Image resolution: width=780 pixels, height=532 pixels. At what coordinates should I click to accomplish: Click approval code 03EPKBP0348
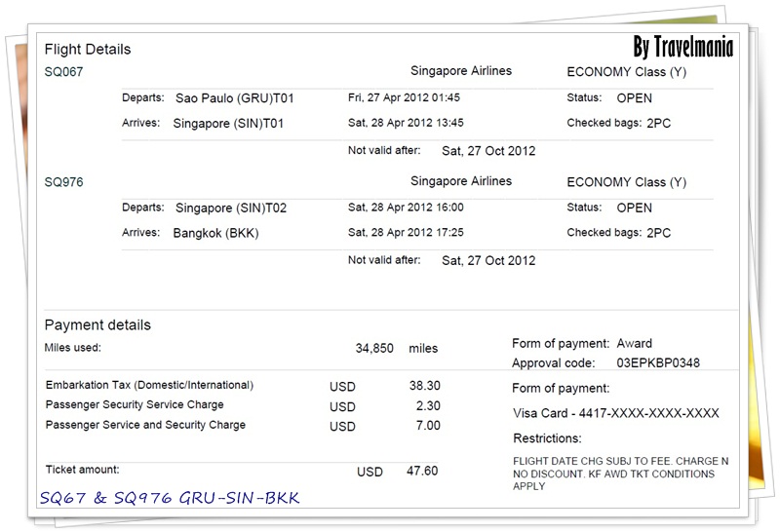click(x=658, y=363)
